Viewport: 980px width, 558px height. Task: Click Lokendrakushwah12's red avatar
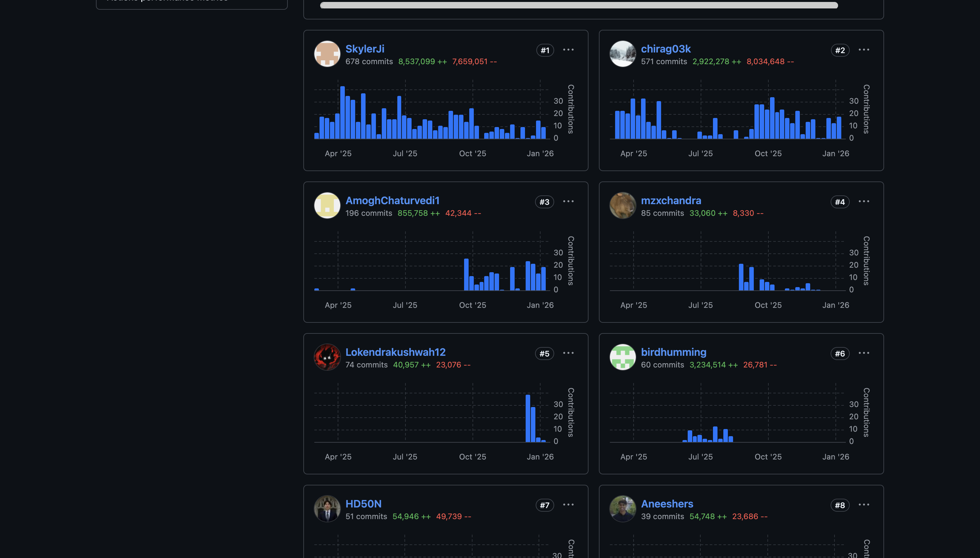click(327, 357)
